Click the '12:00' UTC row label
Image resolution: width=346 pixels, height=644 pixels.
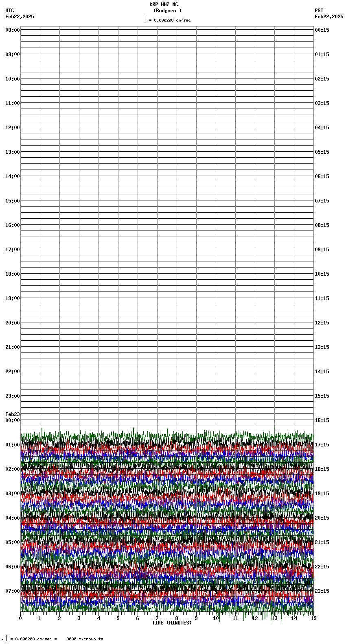[13, 128]
